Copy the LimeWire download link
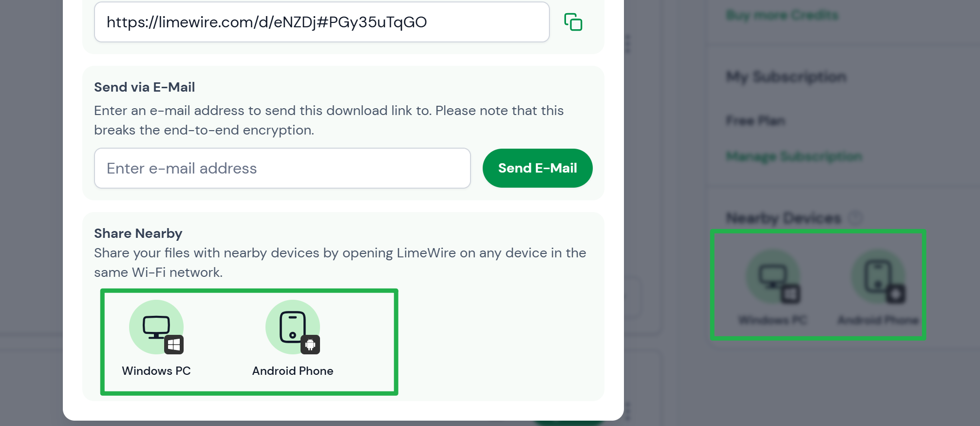 pos(573,22)
